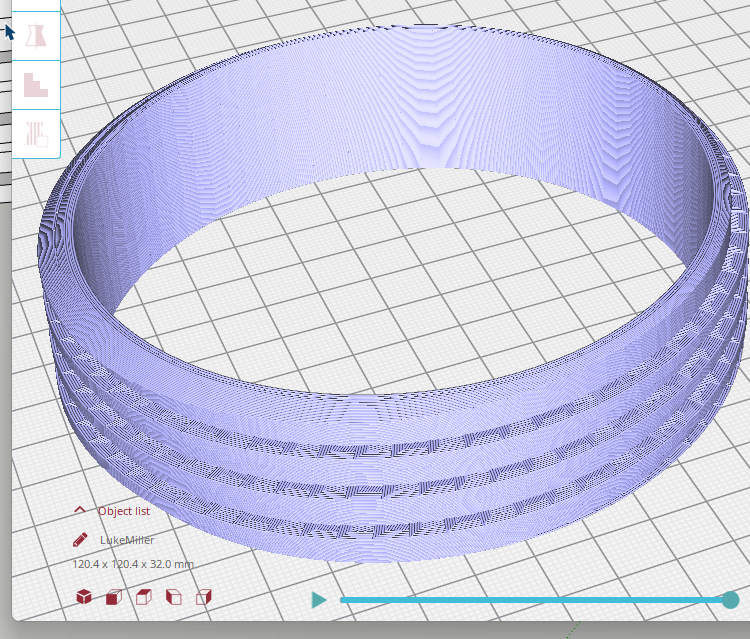Switch to top view orientation

[x=143, y=597]
